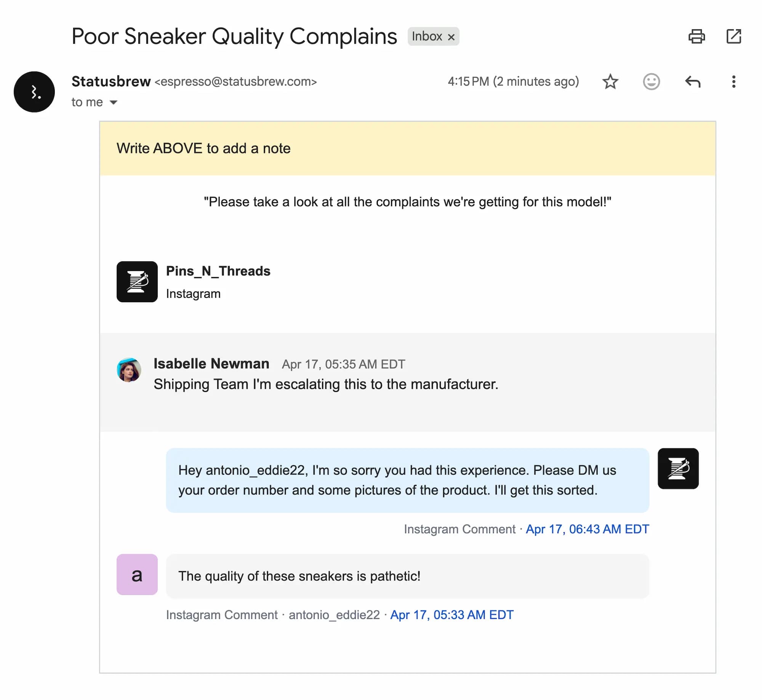This screenshot has width=762, height=700.
Task: Expand recipient details next to 'to me'
Action: (x=113, y=102)
